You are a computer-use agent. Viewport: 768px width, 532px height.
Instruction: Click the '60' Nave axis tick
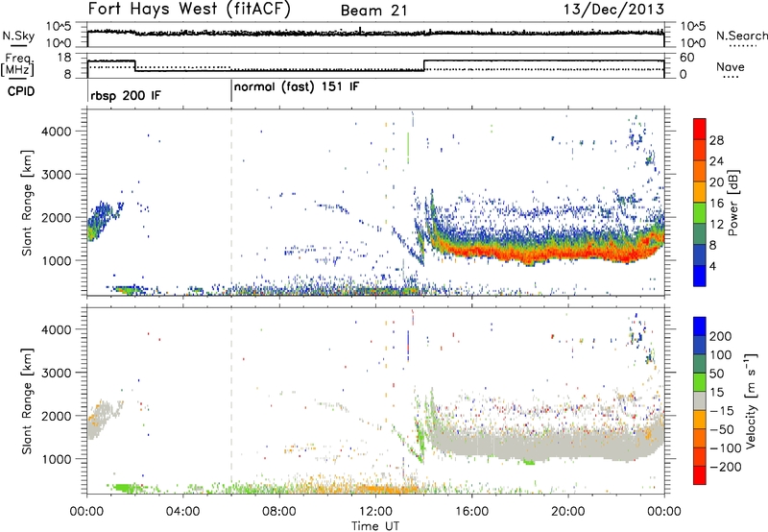687,58
